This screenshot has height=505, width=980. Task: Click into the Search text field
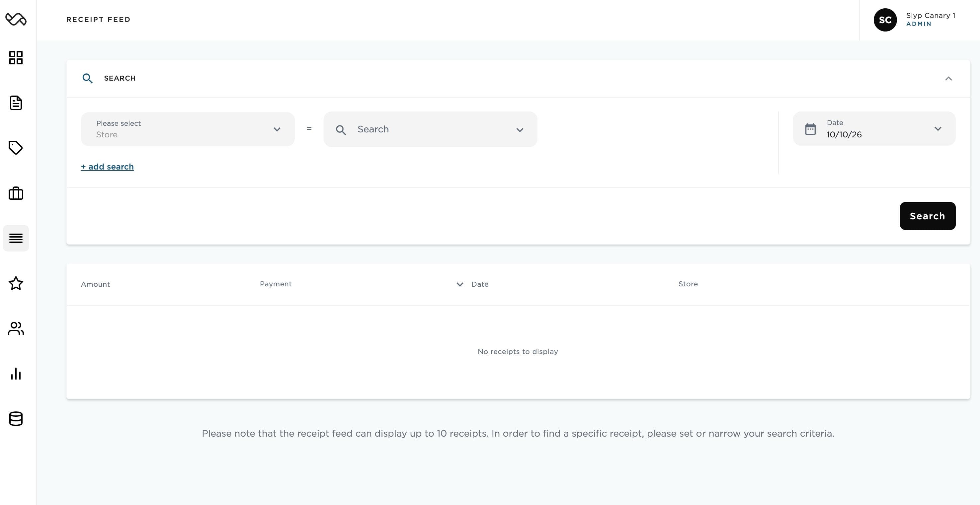[x=430, y=129]
